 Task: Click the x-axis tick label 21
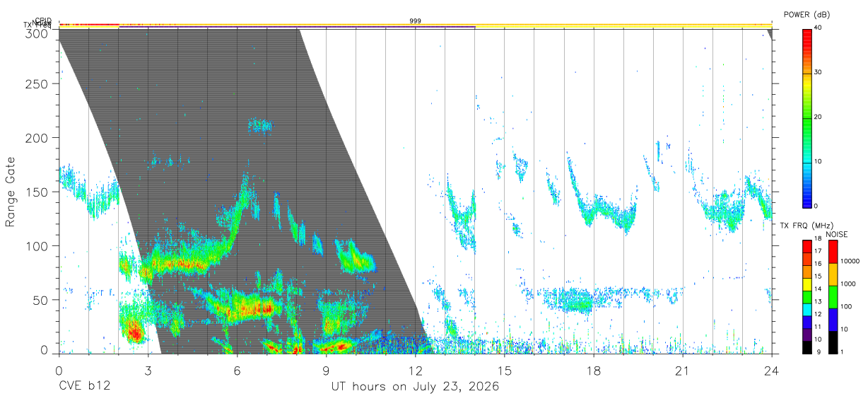click(682, 371)
